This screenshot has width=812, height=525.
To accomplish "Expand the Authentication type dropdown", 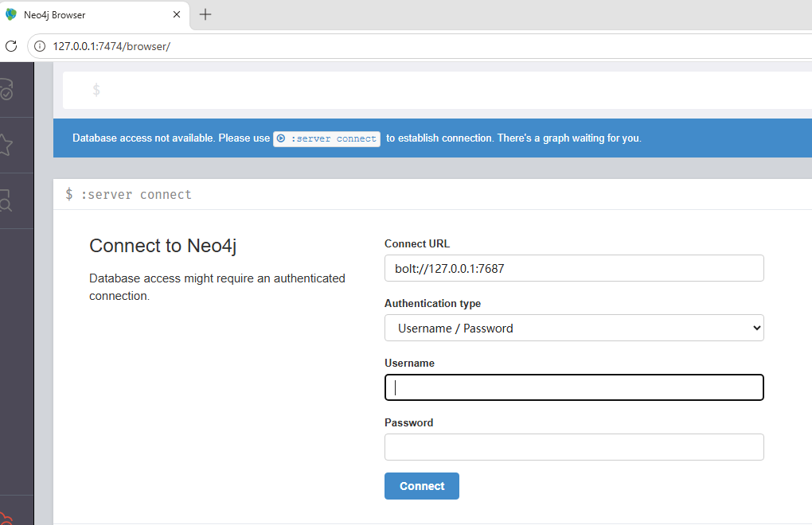I will click(573, 328).
